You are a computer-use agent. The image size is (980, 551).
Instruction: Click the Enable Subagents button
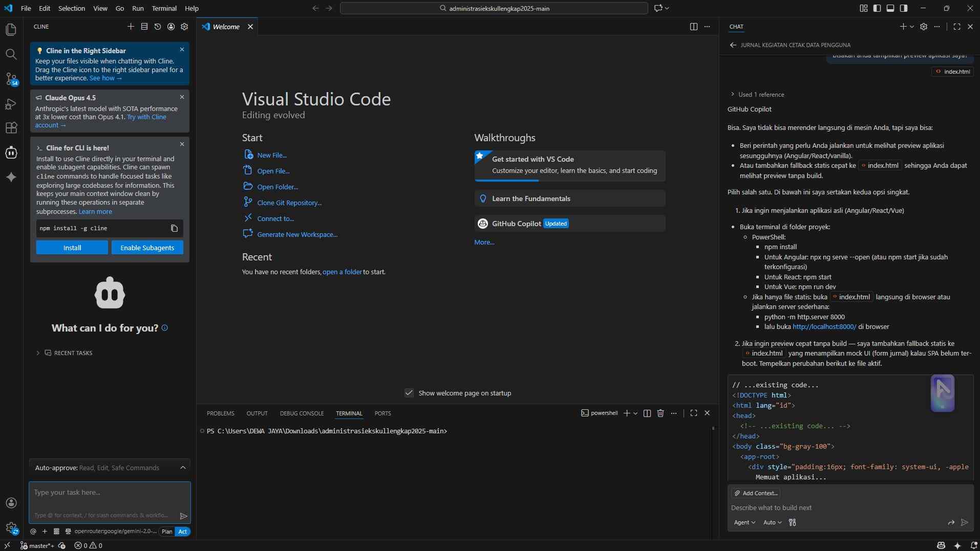(147, 248)
